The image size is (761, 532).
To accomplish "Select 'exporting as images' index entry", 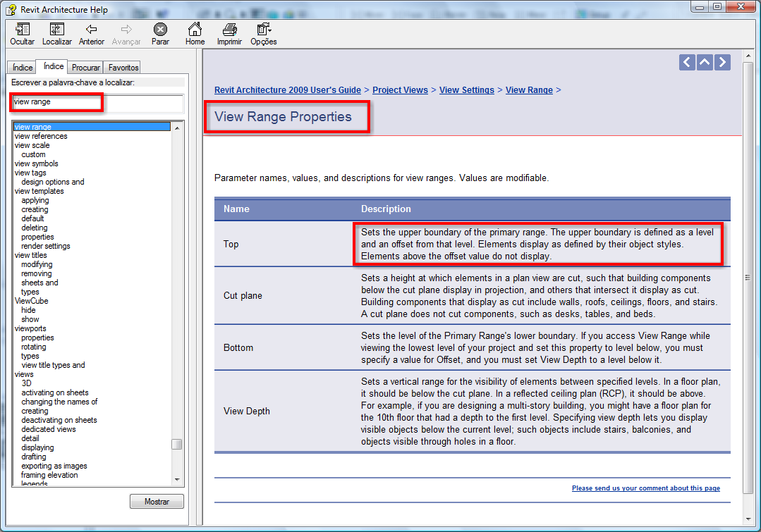I will [x=54, y=466].
